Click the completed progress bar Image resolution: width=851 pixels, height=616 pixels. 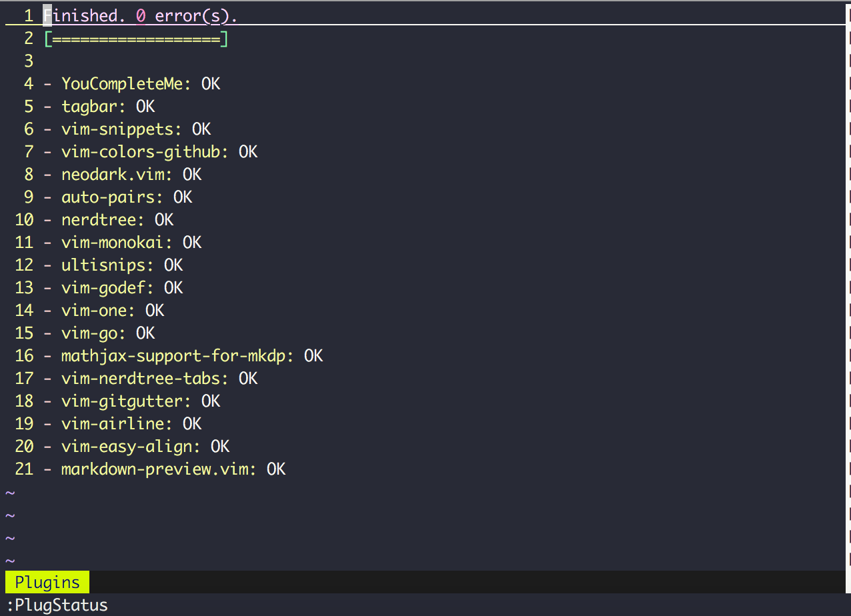[x=135, y=38]
